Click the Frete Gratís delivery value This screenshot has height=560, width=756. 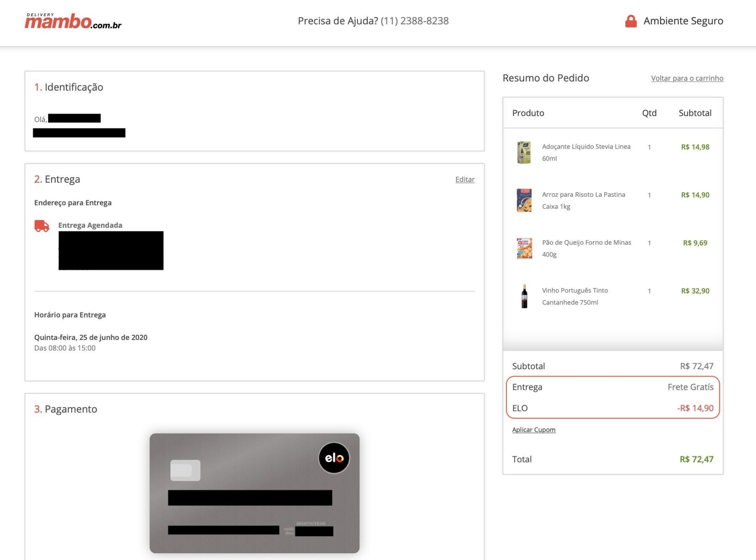[690, 387]
